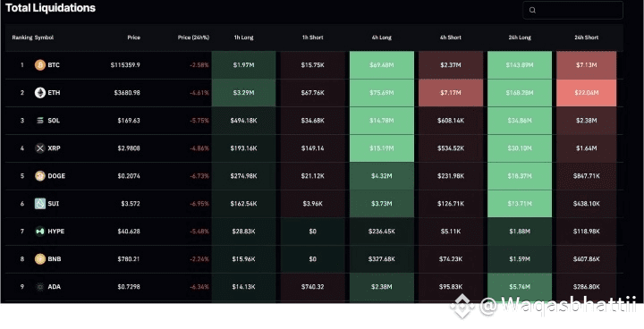Sort by the 24h Short column header
Screen dimensions: 644x329
[x=586, y=38]
